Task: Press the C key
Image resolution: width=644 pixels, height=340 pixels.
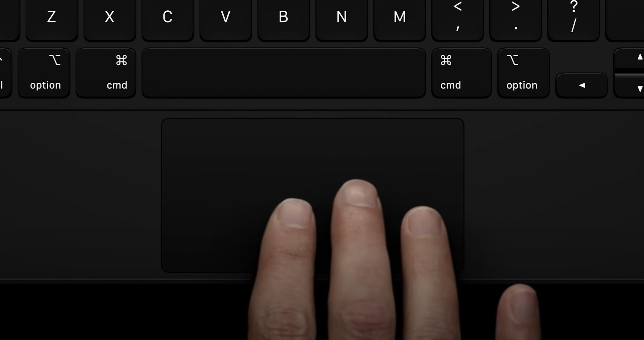Action: tap(167, 18)
